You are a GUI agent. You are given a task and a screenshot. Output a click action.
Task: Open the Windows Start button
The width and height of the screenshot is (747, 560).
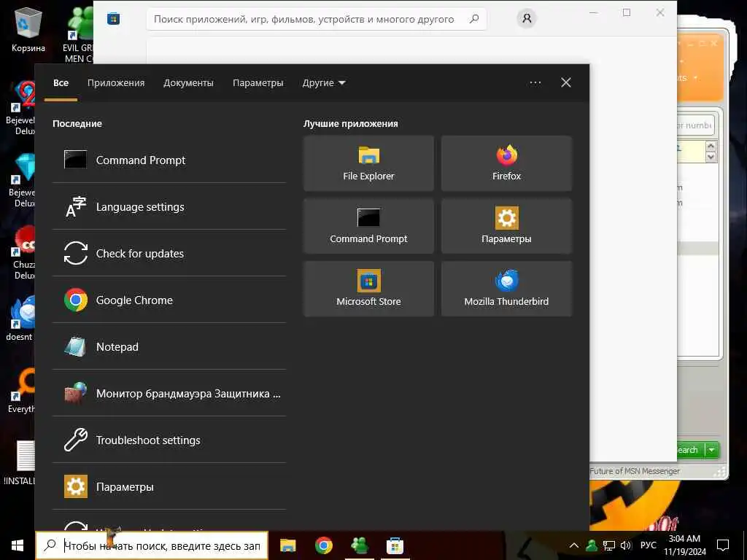(18, 545)
